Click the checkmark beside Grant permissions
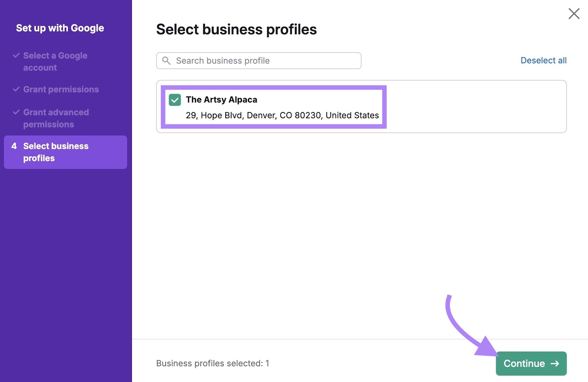The width and height of the screenshot is (588, 382). click(x=16, y=89)
